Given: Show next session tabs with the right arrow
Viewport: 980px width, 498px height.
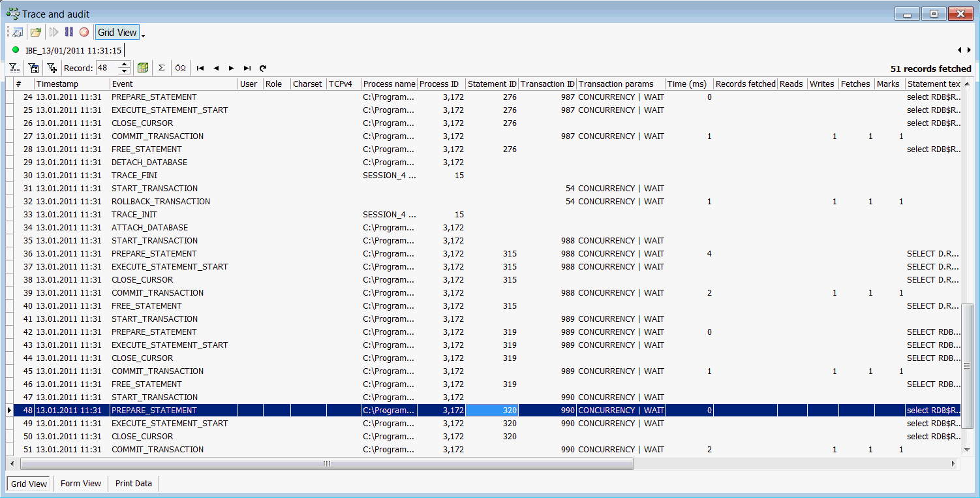Looking at the screenshot, I should pos(969,50).
